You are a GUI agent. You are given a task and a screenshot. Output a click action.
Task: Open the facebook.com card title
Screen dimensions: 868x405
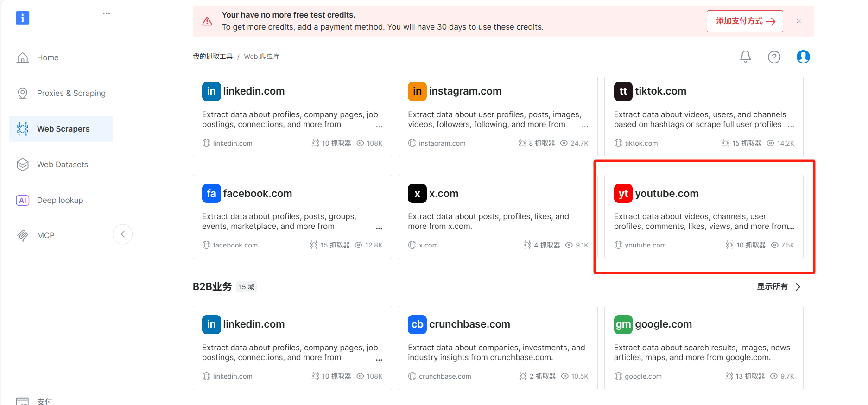(258, 193)
